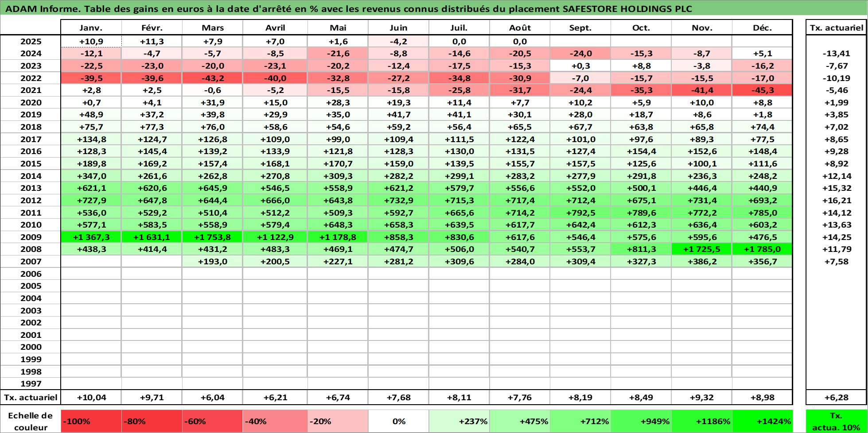Viewport: 868px width, 433px height.
Task: Select cell +10,9 for January 2025
Action: pos(91,41)
